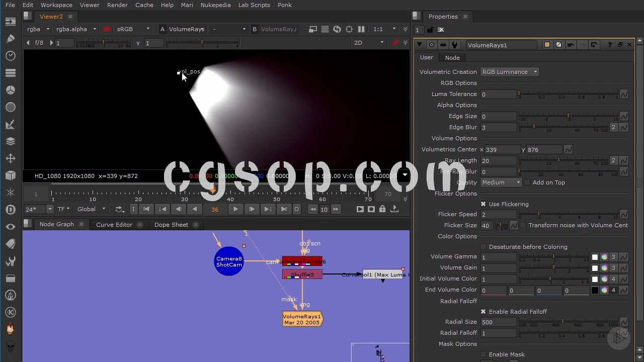Click the Properties panel lock icon
The image size is (644, 362).
click(x=430, y=30)
